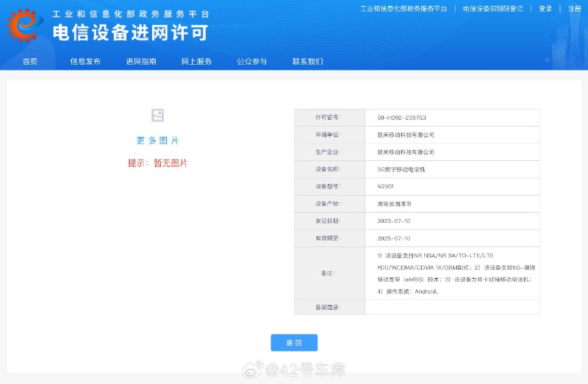This screenshot has width=588, height=384.
Task: Follow the 电信设备识别码登记 link
Action: (492, 9)
